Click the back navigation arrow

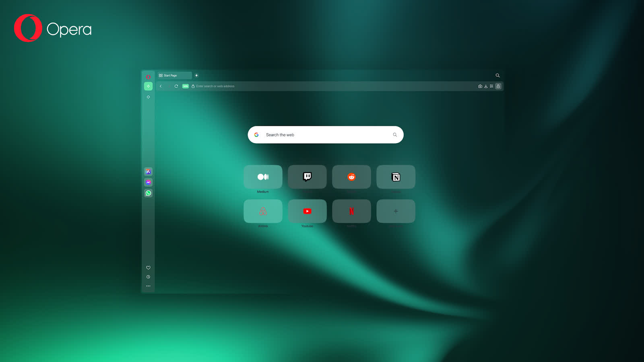point(161,86)
